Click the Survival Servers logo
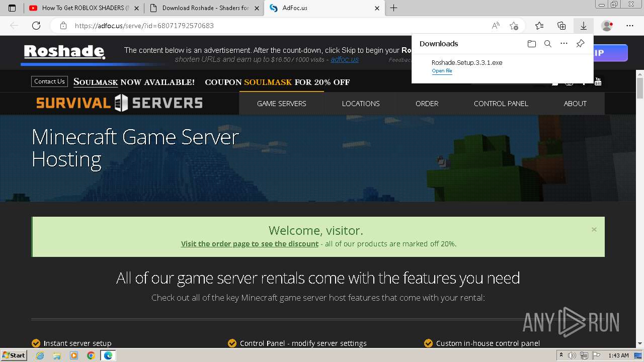The width and height of the screenshot is (644, 362). point(119,103)
